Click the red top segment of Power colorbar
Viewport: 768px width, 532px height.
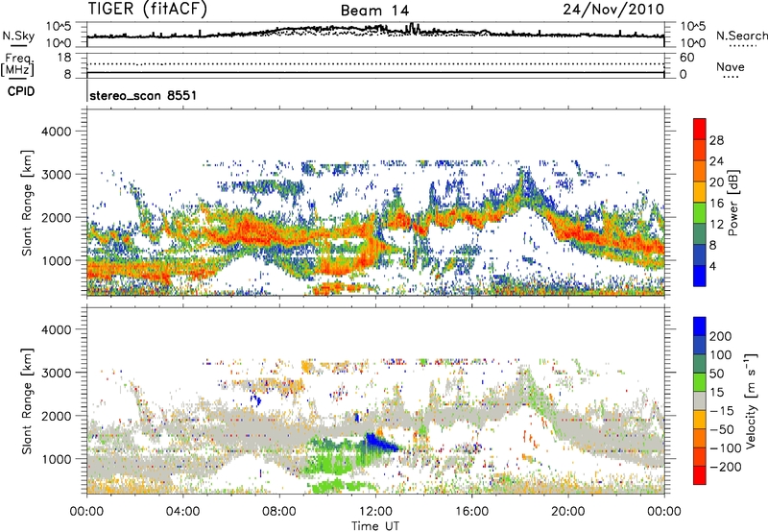700,129
